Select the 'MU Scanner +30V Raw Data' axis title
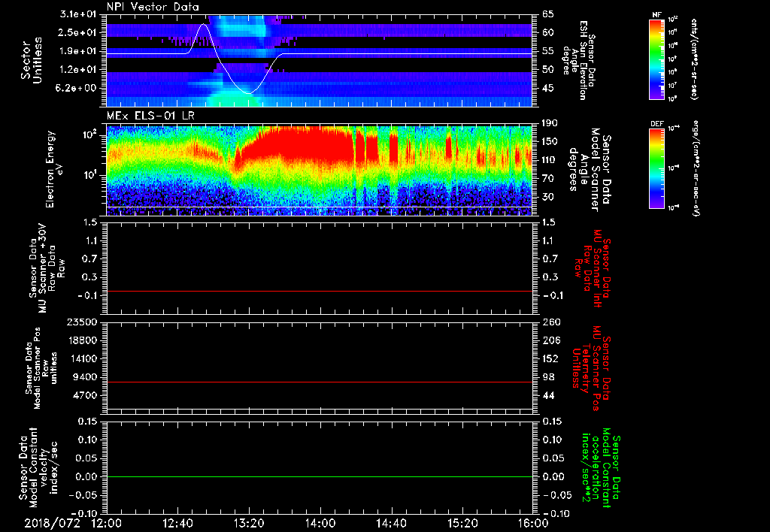The width and height of the screenshot is (770, 532). [x=47, y=268]
